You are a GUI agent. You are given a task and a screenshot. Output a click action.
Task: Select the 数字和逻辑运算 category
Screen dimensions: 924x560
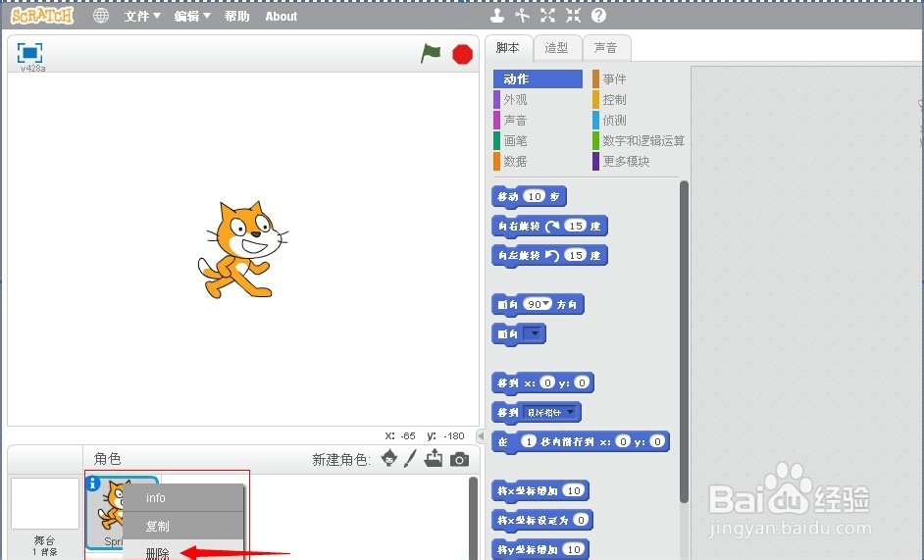(x=639, y=141)
